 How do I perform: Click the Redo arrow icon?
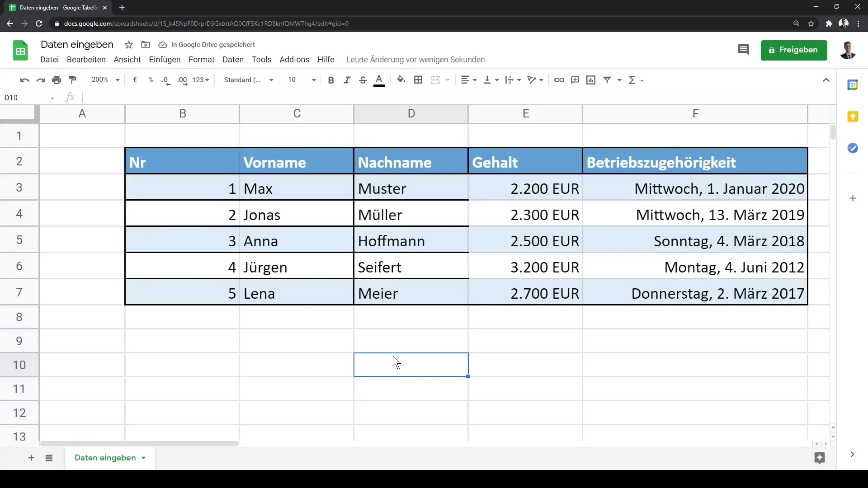click(x=41, y=80)
